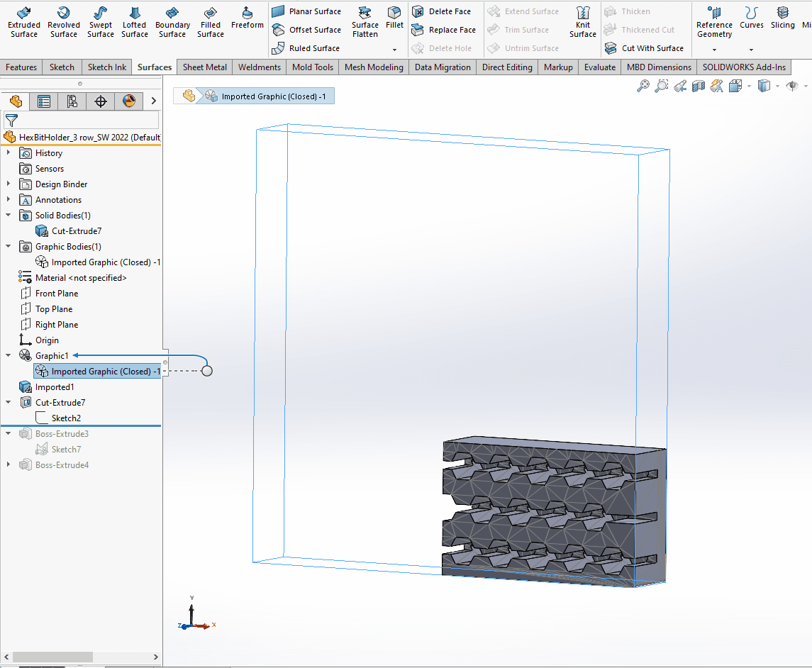
Task: Open the Surface Flatten tool
Action: tap(365, 22)
